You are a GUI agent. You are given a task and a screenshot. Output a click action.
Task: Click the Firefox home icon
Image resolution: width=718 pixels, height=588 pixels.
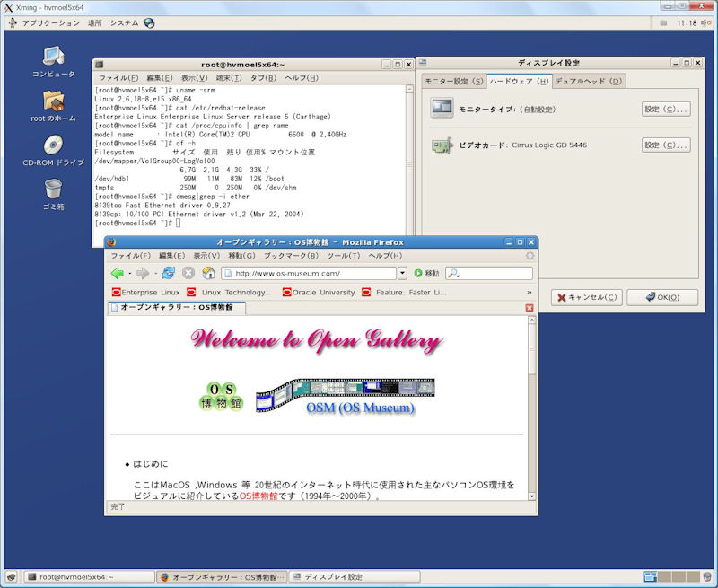pos(208,273)
